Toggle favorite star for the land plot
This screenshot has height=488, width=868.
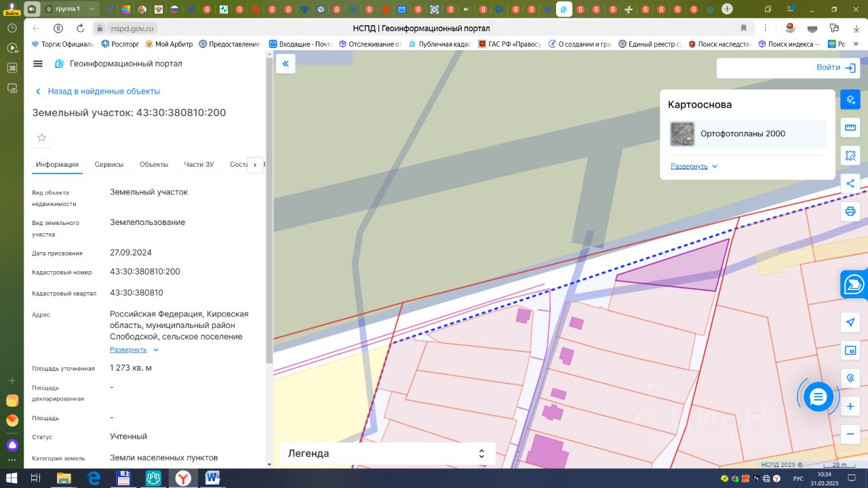[42, 138]
